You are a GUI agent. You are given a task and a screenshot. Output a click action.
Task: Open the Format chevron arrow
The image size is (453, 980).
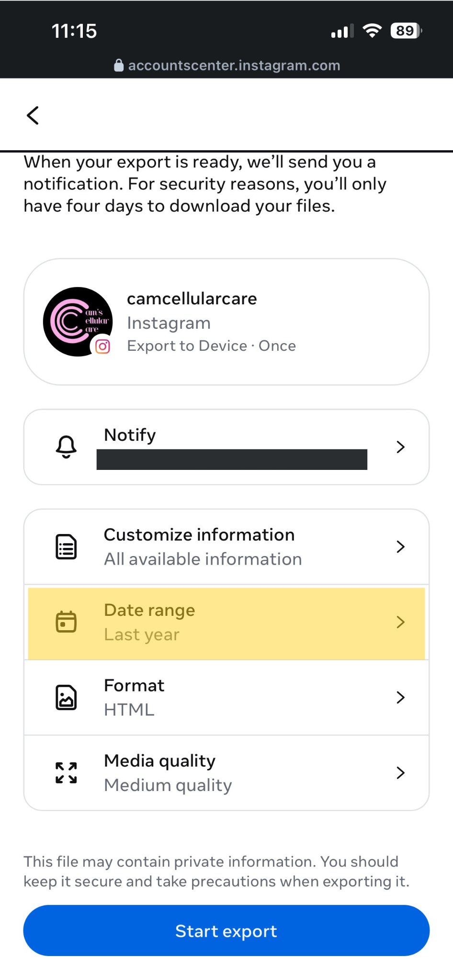(x=401, y=698)
